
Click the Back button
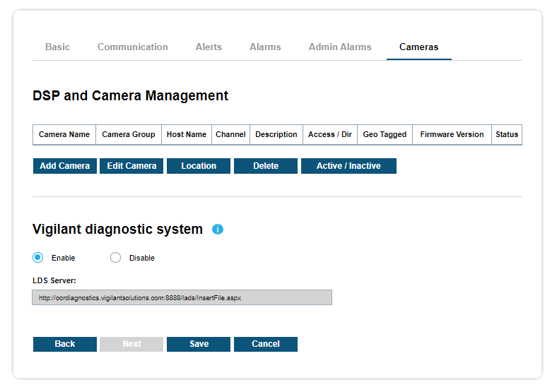click(x=65, y=344)
